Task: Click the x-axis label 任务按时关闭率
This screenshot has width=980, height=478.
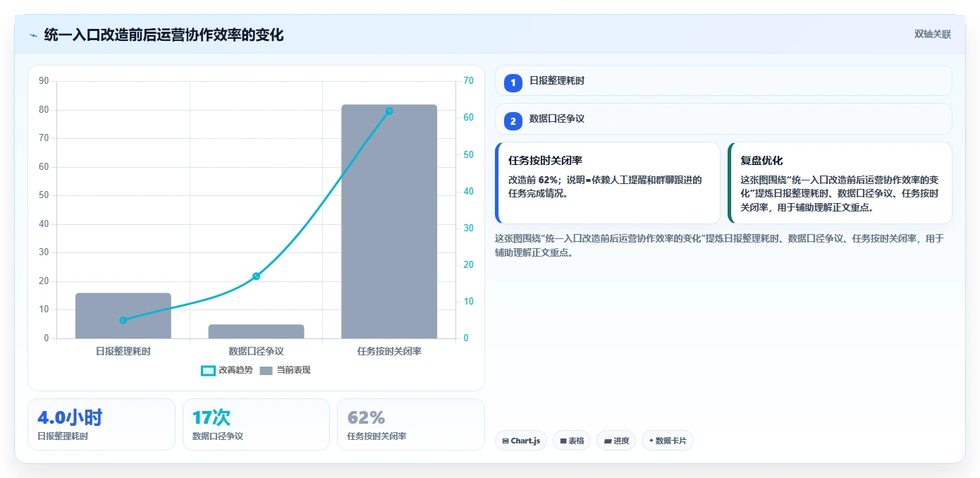Action: point(389,350)
